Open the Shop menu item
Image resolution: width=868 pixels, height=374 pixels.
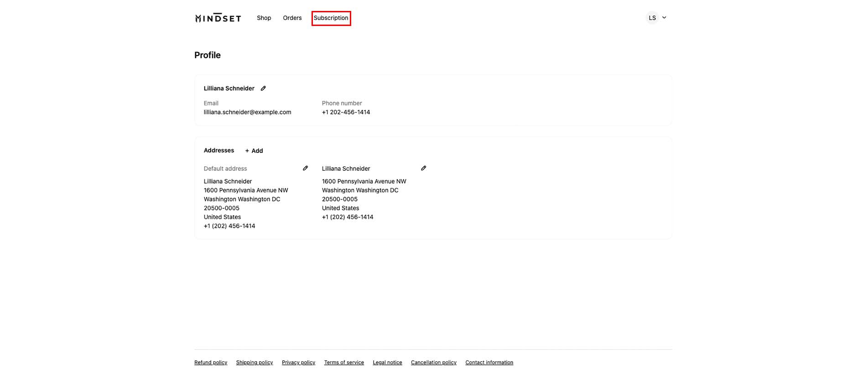pyautogui.click(x=264, y=18)
